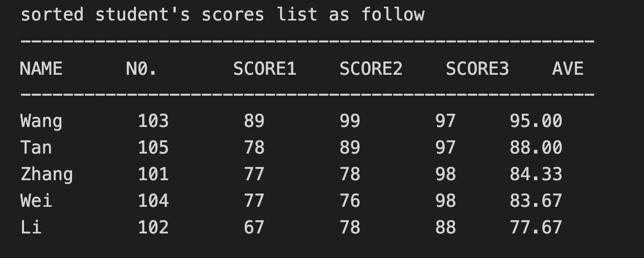Viewport: 644px width, 258px height.
Task: Click the student name Wei
Action: tap(36, 201)
